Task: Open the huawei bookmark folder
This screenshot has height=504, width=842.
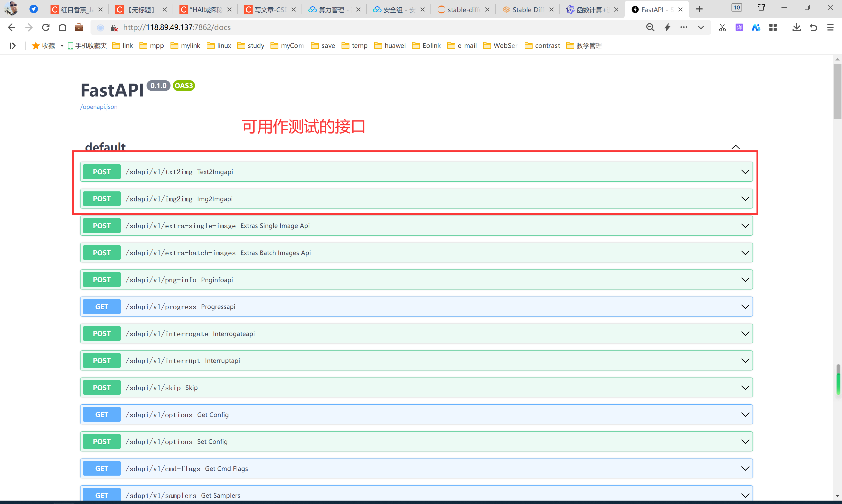Action: pyautogui.click(x=390, y=46)
